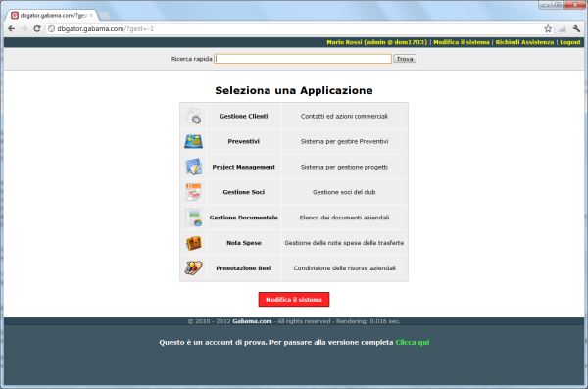Click 'Condivisione delle risorse aziendali' description
This screenshot has width=588, height=389.
[x=344, y=268]
